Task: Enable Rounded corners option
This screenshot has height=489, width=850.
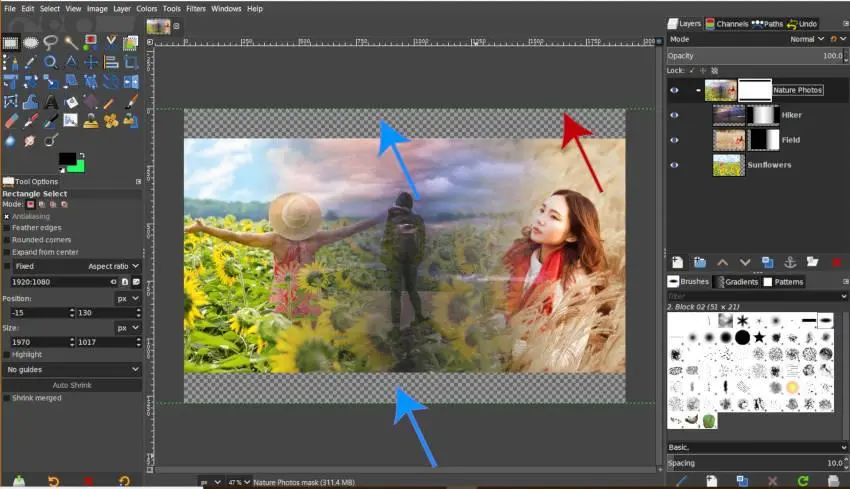Action: (7, 240)
